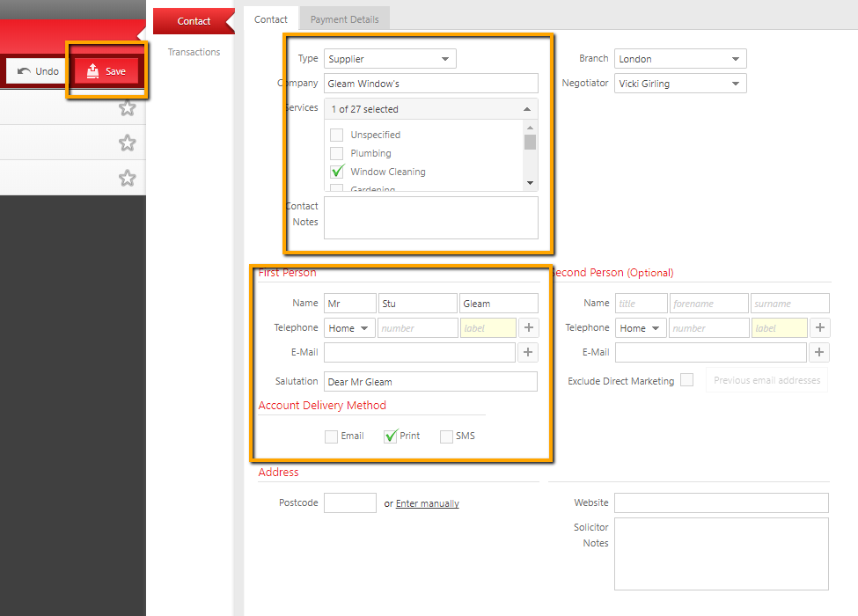Open the Negotiator dropdown showing Vicki Girling

pyautogui.click(x=680, y=83)
